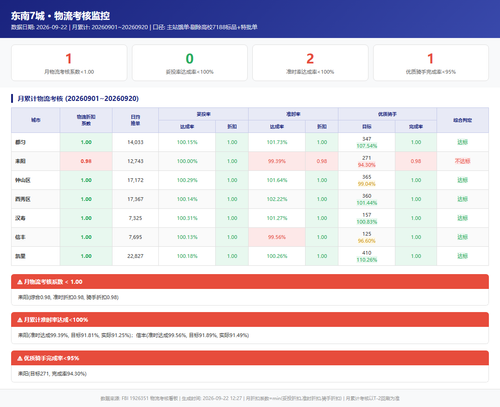Click city name in the 7,695 row
The image size is (500, 407).
coord(20,237)
